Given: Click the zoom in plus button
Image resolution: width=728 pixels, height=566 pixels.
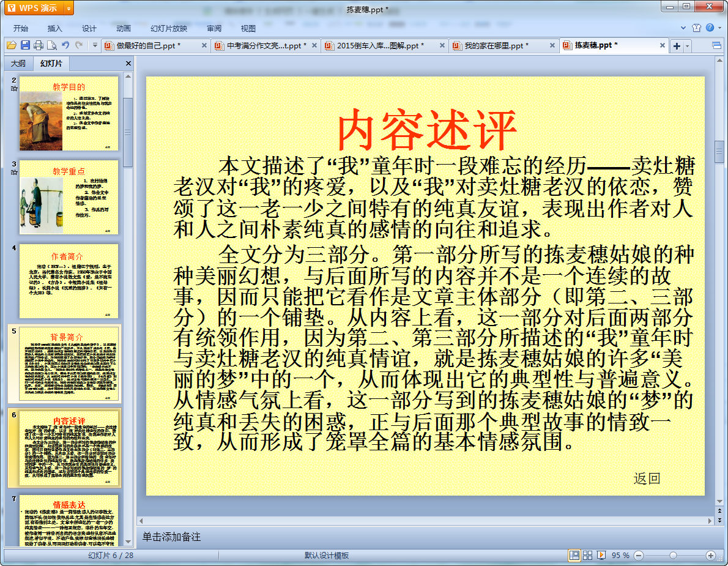Looking at the screenshot, I should (710, 556).
